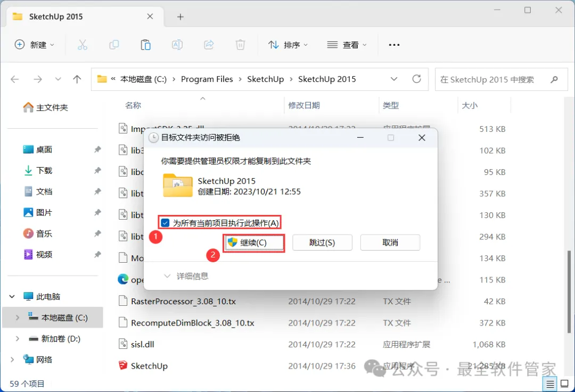Screen dimensions: 575x392
Task: Close the SketchUp 2015 tab
Action: [150, 16]
